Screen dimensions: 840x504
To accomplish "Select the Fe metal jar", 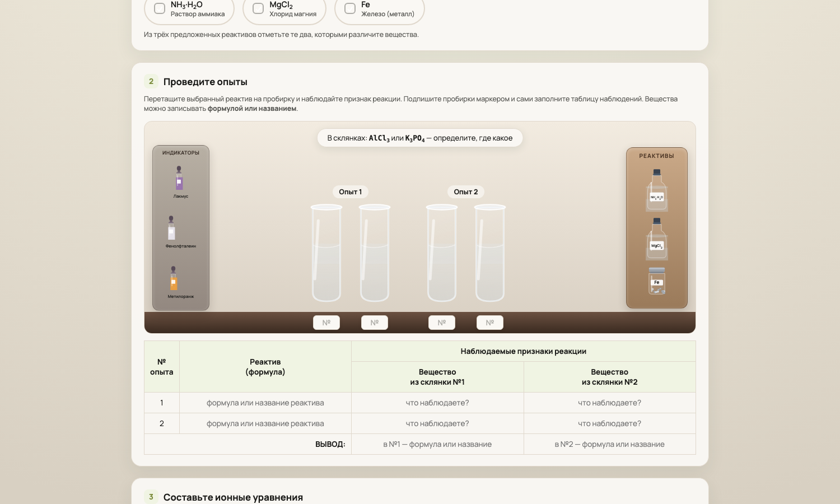I will pos(657,281).
